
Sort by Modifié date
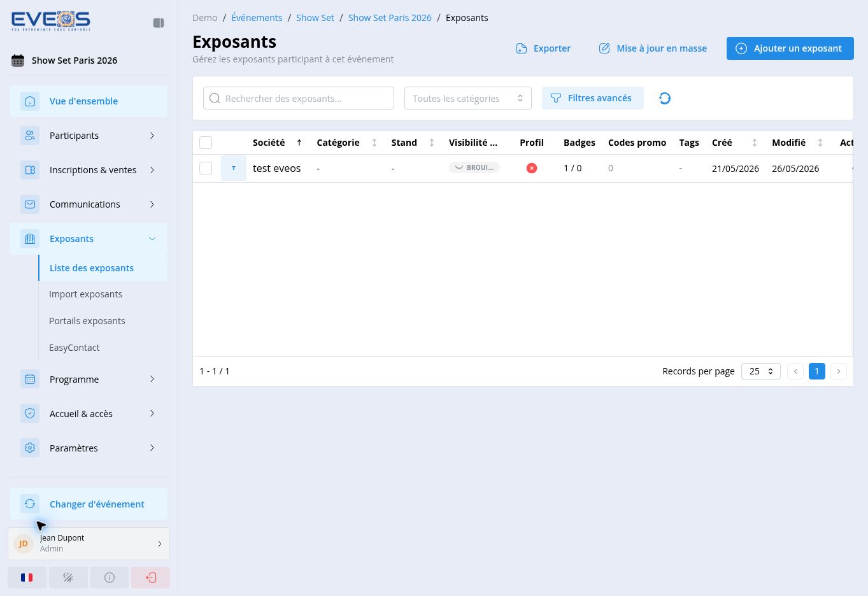coord(820,143)
